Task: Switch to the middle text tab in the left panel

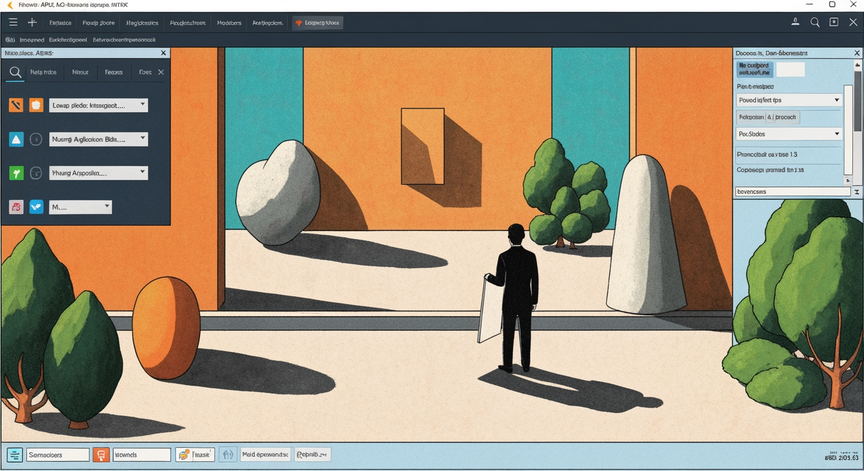Action: (80, 72)
